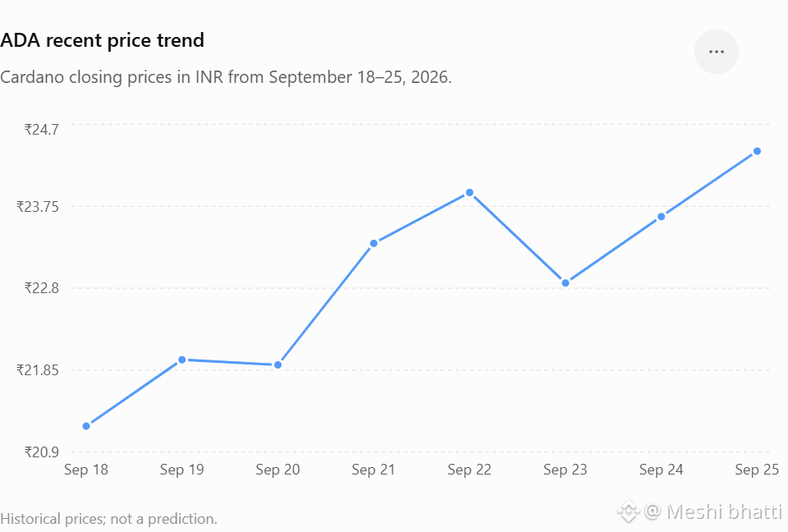This screenshot has height=532, width=788.
Task: Click the Sep 18 data point
Action: point(86,426)
